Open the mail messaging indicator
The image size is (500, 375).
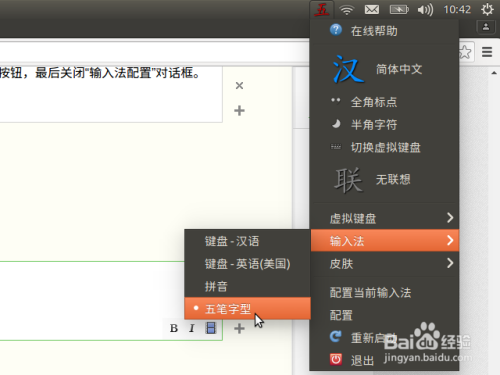[372, 10]
